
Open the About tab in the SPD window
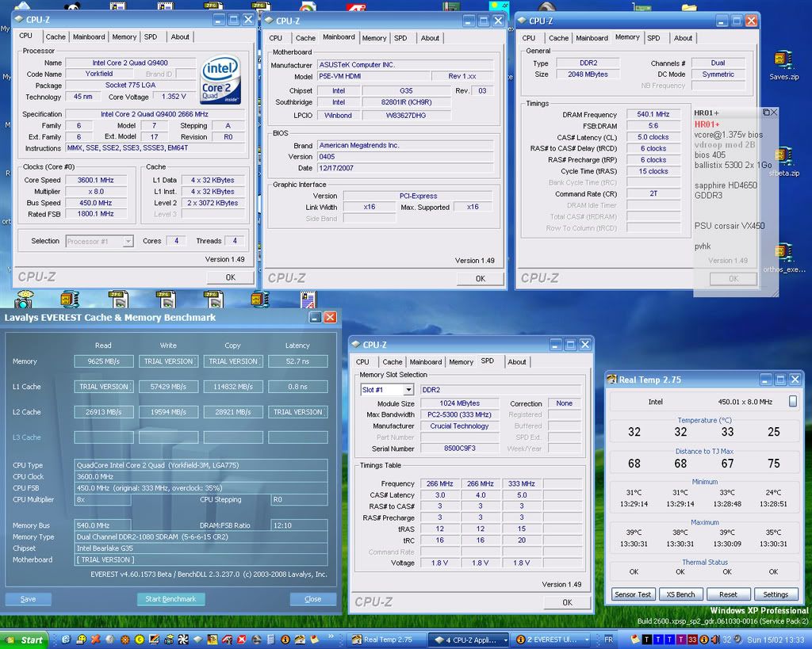point(517,361)
